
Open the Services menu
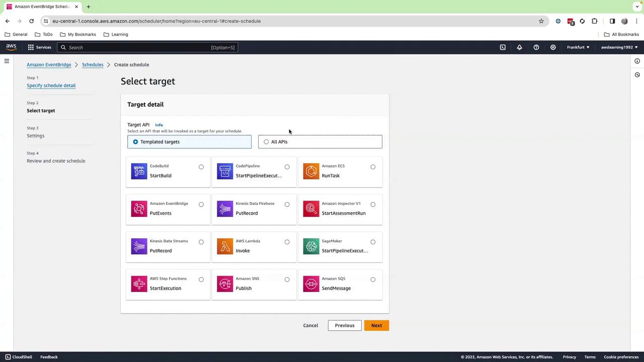(x=39, y=47)
